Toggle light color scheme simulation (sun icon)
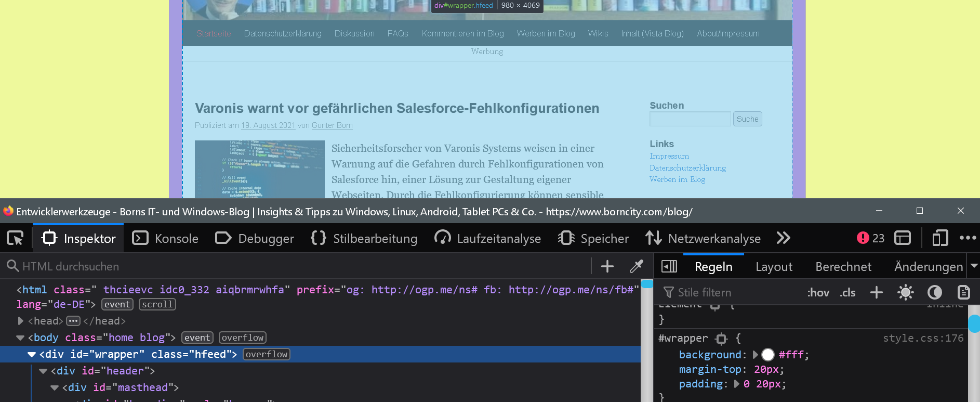 pos(906,292)
